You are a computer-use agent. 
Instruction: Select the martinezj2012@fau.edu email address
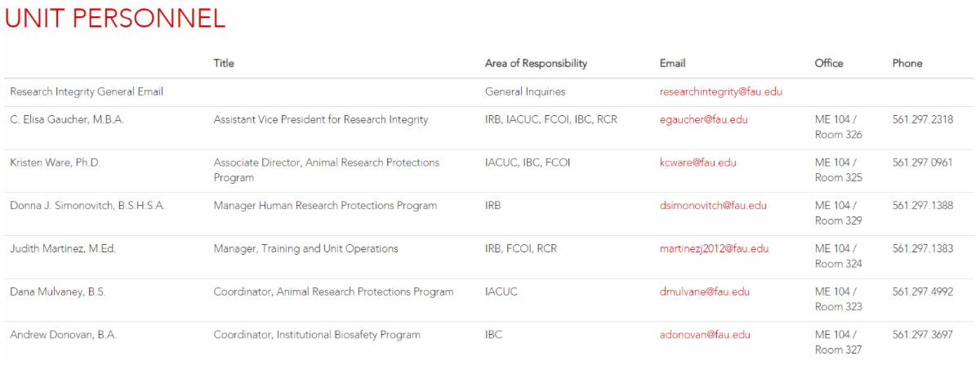(714, 249)
